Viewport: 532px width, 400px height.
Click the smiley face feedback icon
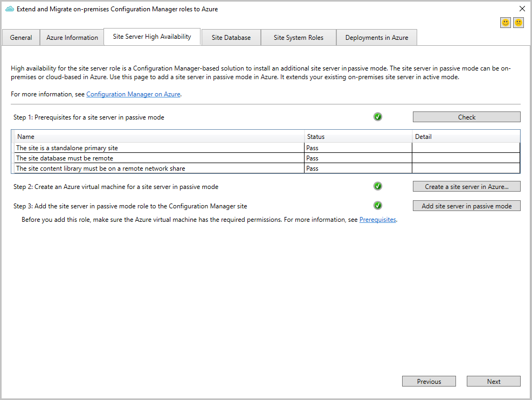pyautogui.click(x=505, y=23)
